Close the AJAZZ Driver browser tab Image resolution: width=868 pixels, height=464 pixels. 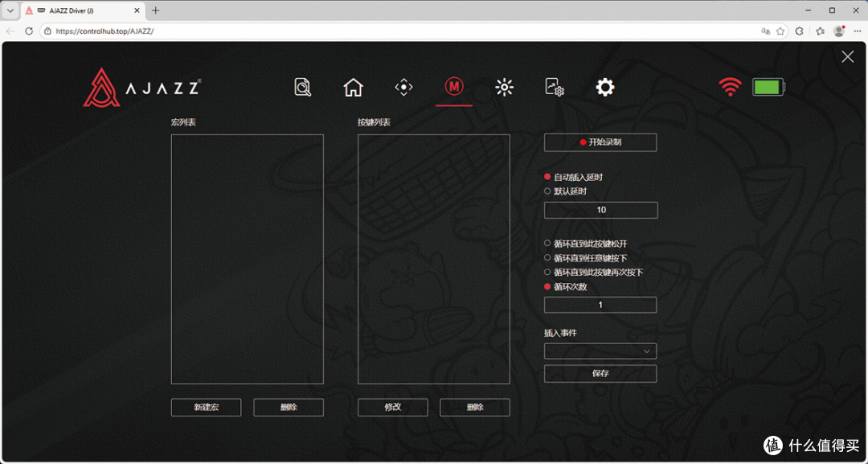tap(137, 10)
